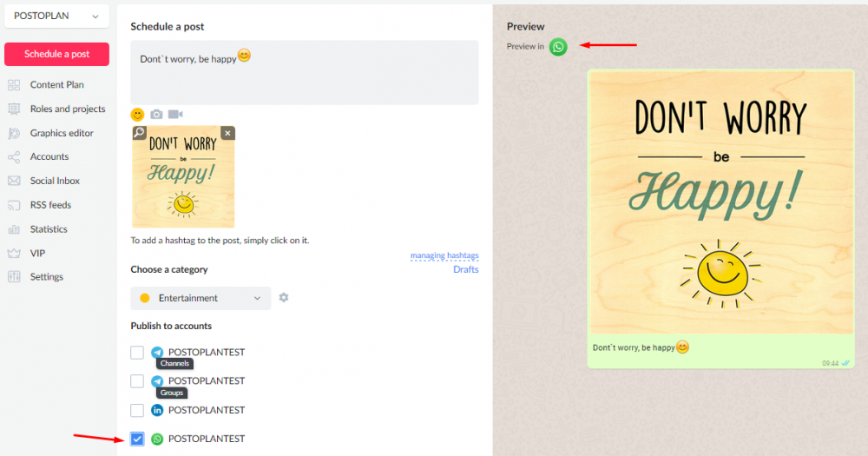The height and width of the screenshot is (456, 868).
Task: Click the Roles and projects icon
Action: pyautogui.click(x=14, y=109)
